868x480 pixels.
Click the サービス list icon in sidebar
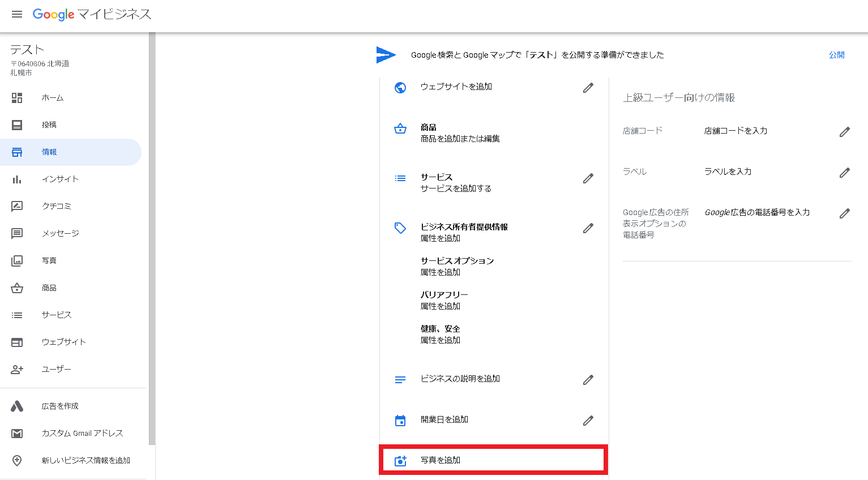tap(17, 315)
